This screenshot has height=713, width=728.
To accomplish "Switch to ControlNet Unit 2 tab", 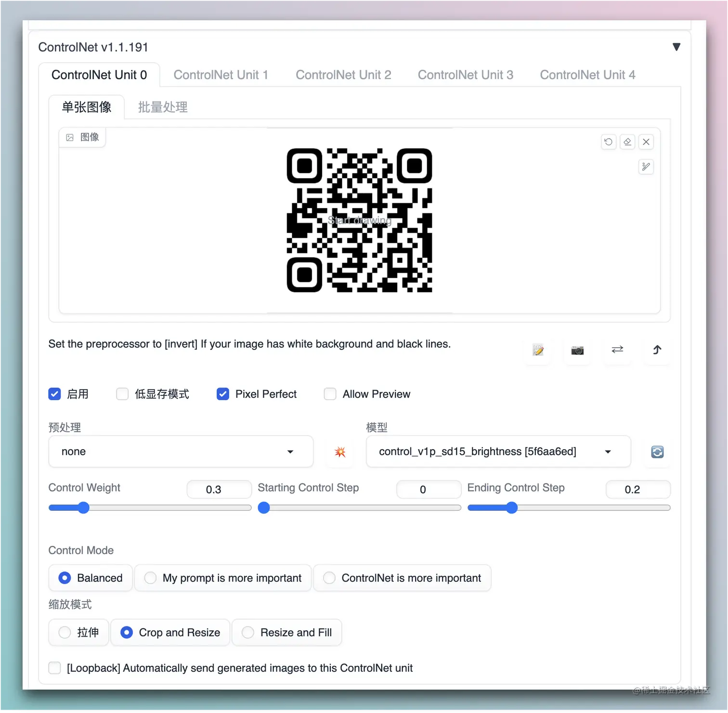I will (x=343, y=75).
